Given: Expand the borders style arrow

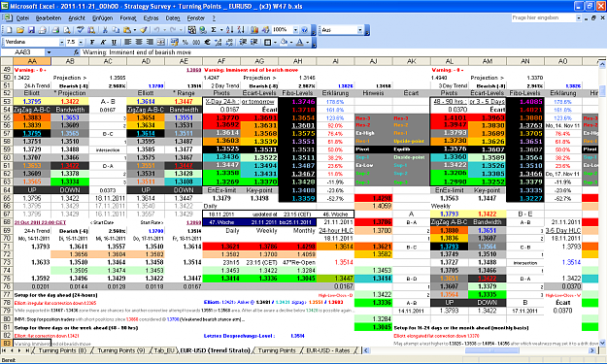Looking at the screenshot, I should [275, 42].
